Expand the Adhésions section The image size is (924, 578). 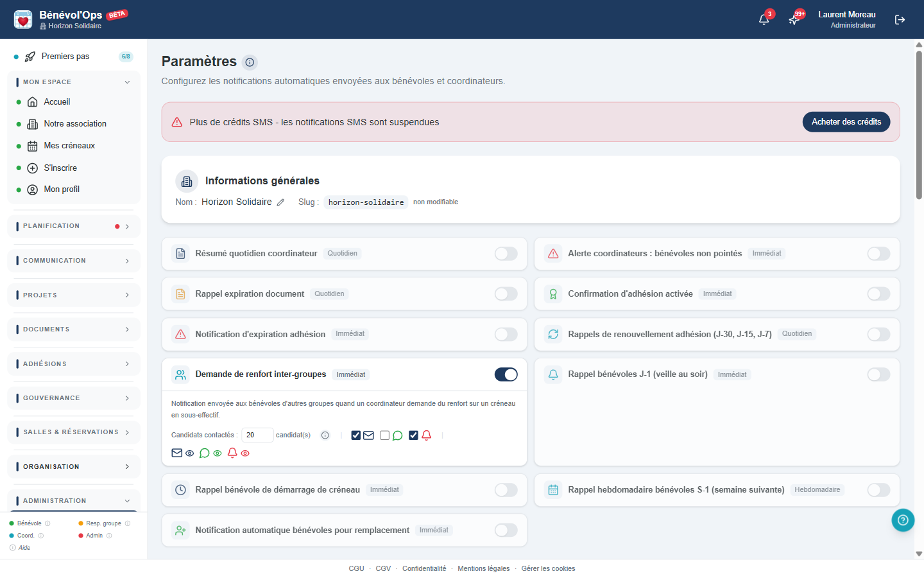[x=74, y=364]
